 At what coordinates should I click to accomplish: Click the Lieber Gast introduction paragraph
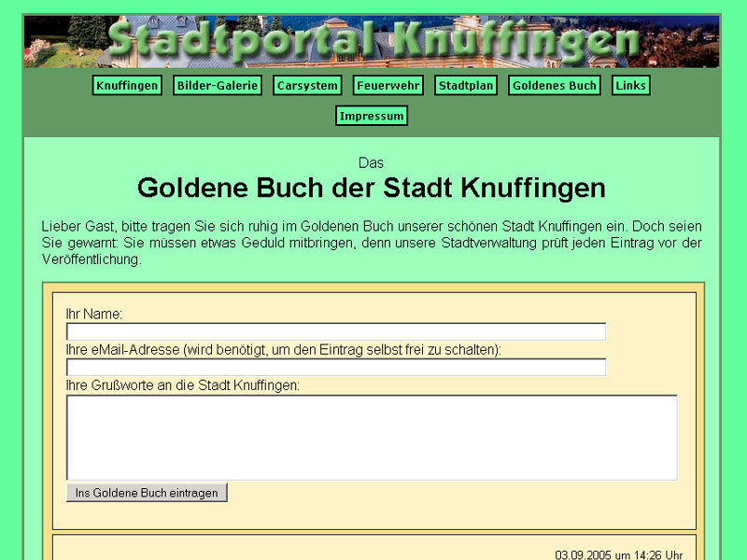click(x=372, y=243)
